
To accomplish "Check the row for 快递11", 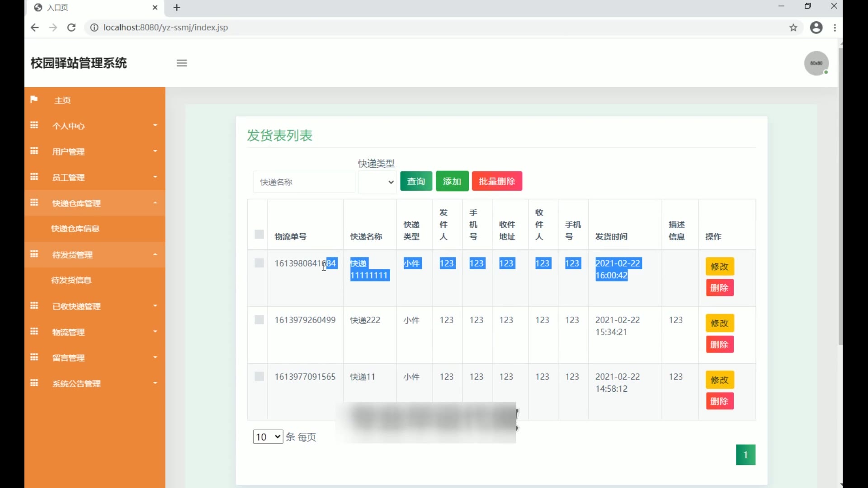I will tap(259, 376).
